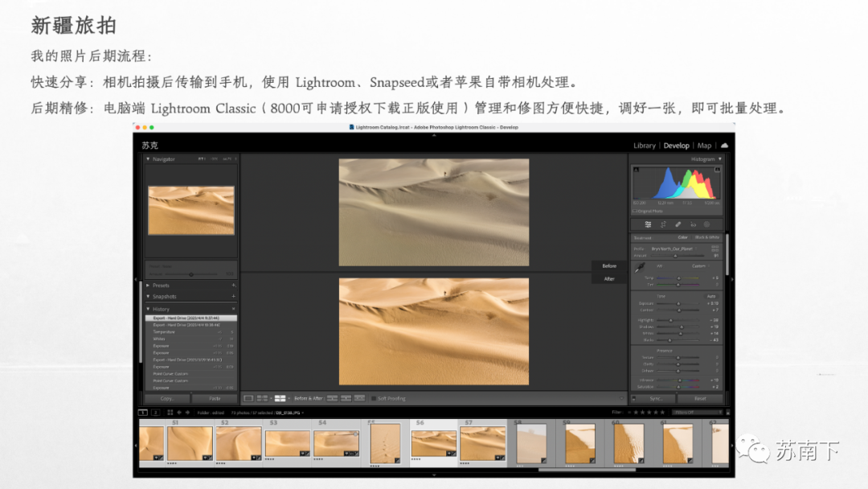
Task: Open the WB Custom dropdown
Action: (700, 266)
